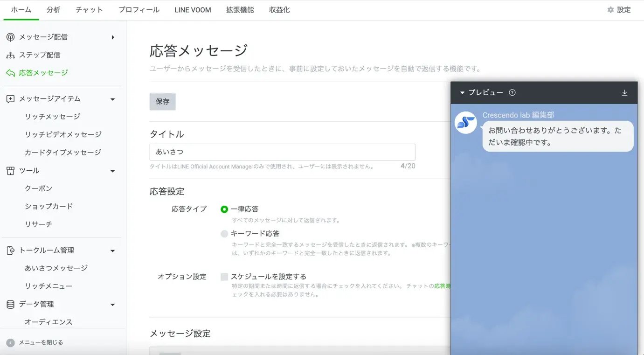Viewport: 644px width, 355px height.
Task: Expand the メッセージ配信 submenu arrow
Action: coord(113,37)
